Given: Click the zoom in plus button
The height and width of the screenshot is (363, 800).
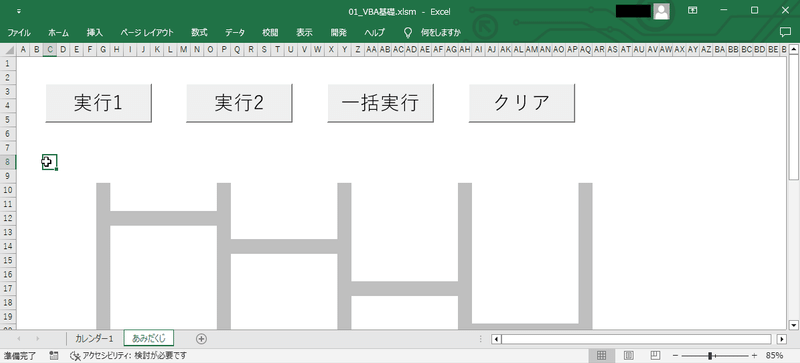Looking at the screenshot, I should (755, 355).
